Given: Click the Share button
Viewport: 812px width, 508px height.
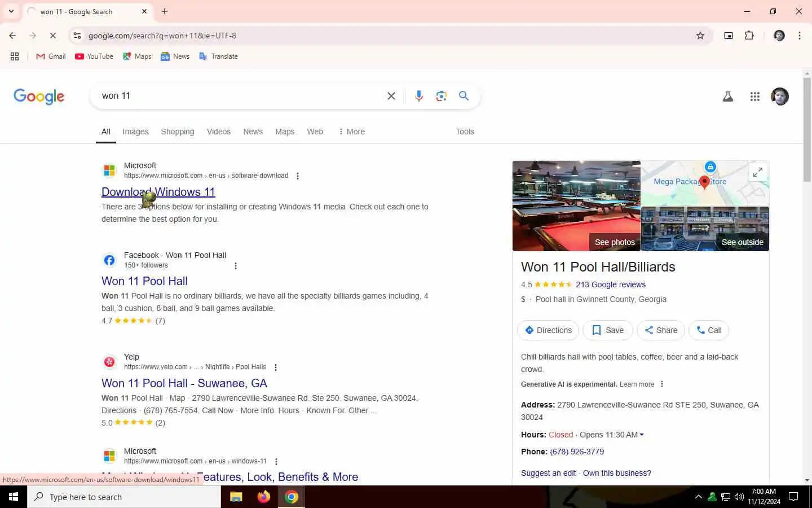Looking at the screenshot, I should coord(661,330).
